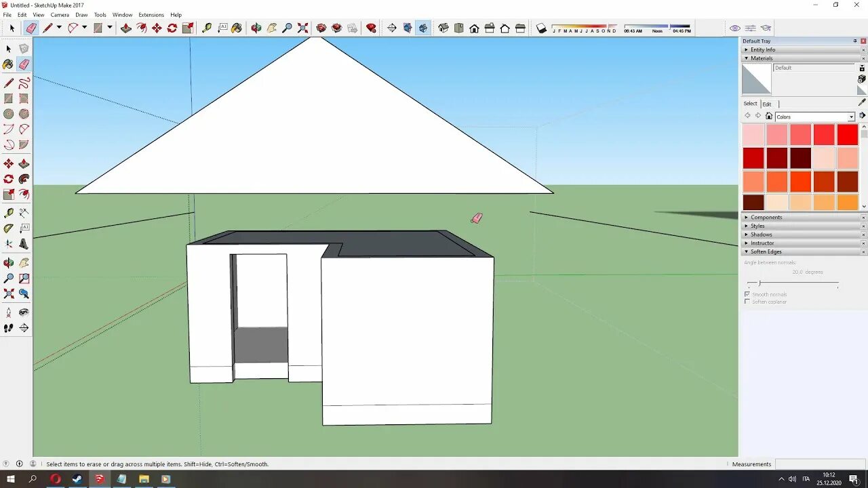
Task: Select the Zoom Window tool
Action: 24,278
